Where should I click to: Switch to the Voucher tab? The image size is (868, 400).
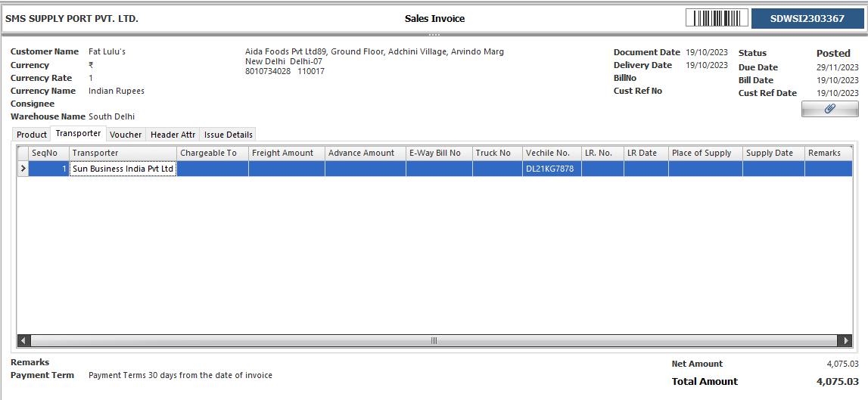(126, 135)
